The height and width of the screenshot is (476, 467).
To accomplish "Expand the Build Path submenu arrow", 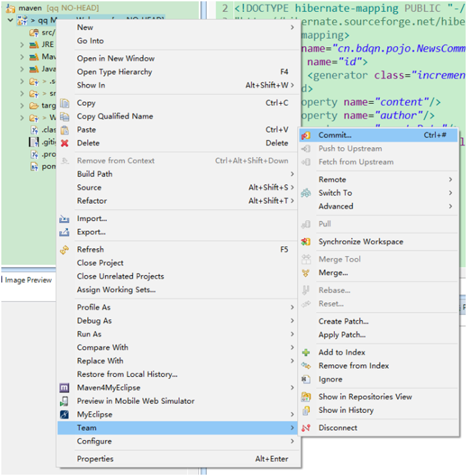I will coord(292,174).
